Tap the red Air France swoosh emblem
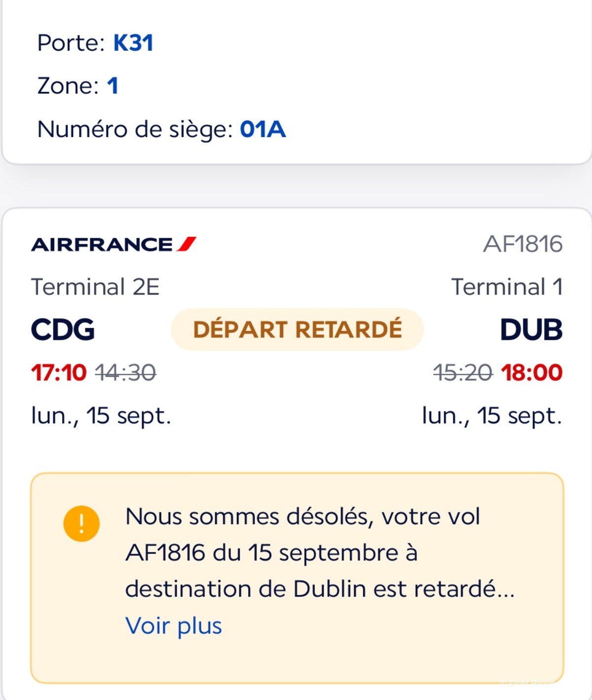The width and height of the screenshot is (592, 700). coord(187,244)
